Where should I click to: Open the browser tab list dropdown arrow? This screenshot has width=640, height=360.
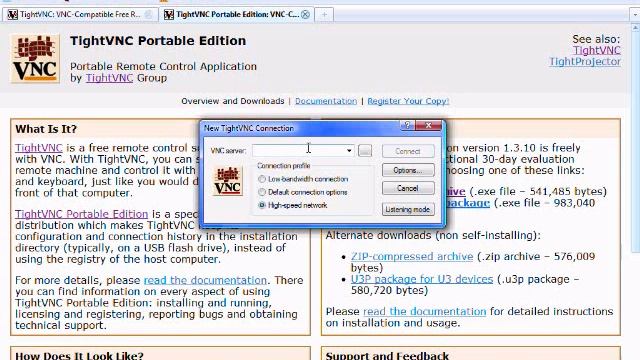(635, 15)
